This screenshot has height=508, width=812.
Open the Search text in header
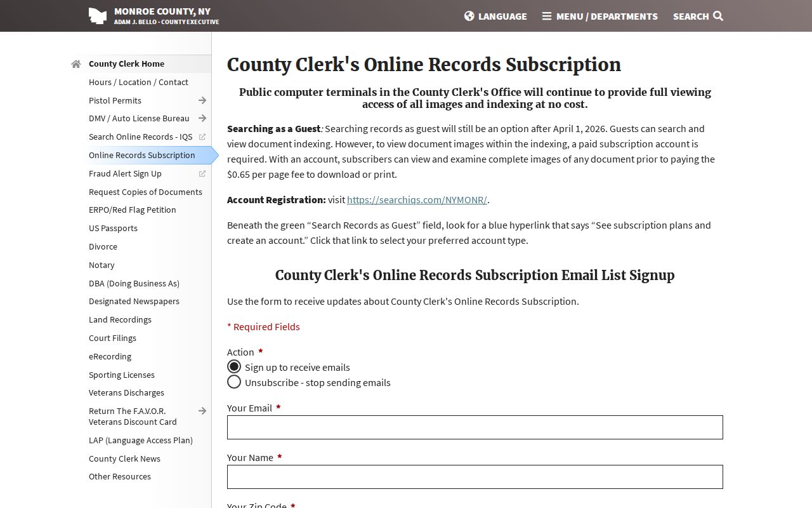(691, 16)
